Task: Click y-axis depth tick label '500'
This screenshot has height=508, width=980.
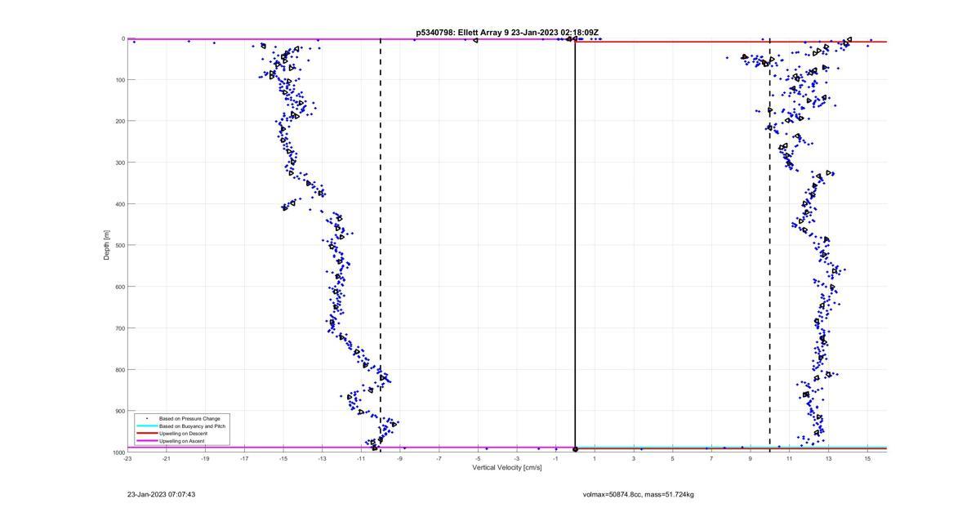Action: (119, 245)
